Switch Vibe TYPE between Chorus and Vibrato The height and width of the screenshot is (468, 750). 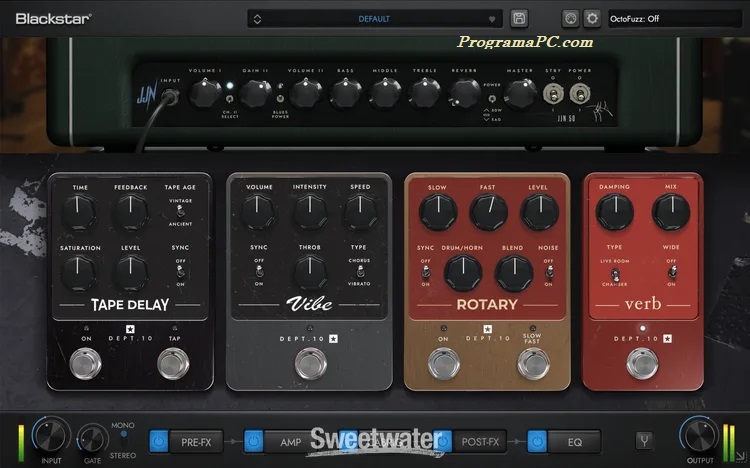click(359, 272)
